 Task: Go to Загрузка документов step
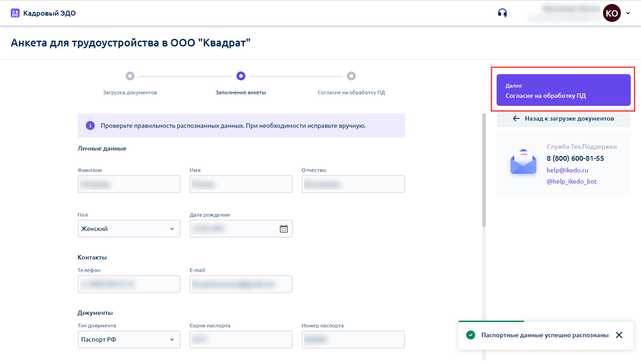130,76
